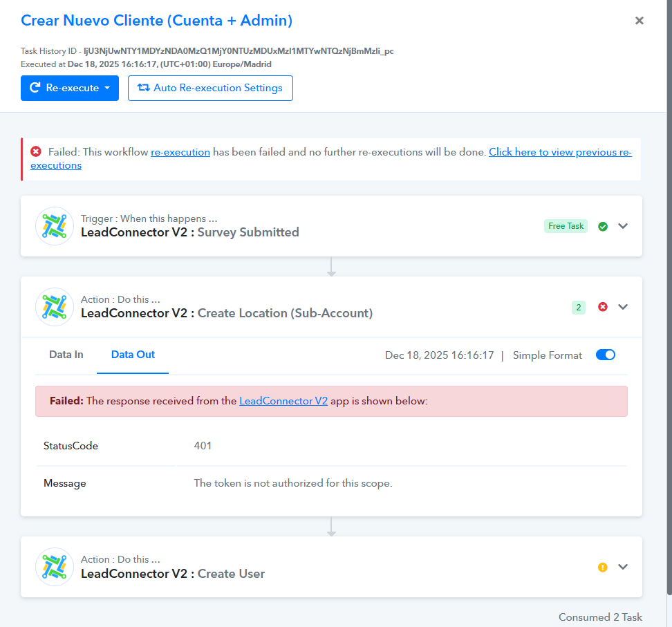672x627 pixels.
Task: Click red error icon in failure banner
Action: (36, 152)
